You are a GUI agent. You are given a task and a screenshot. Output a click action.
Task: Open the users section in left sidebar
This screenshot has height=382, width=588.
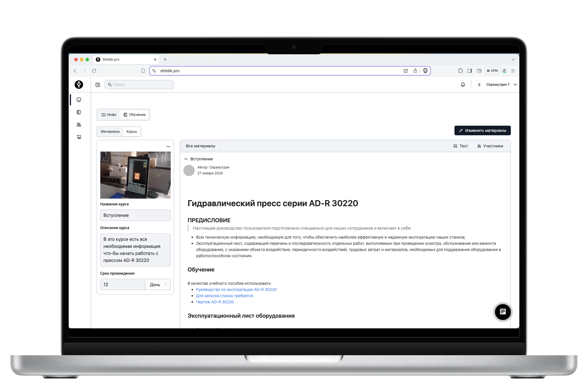(x=79, y=125)
